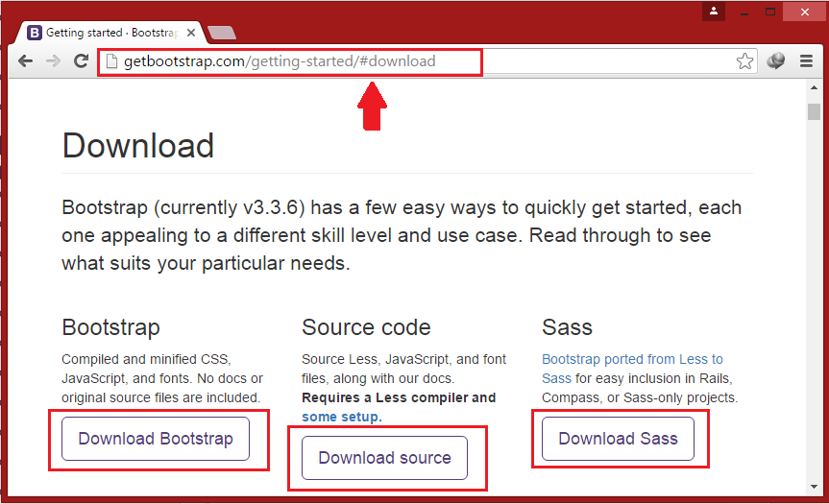Click the Download source button

point(384,458)
